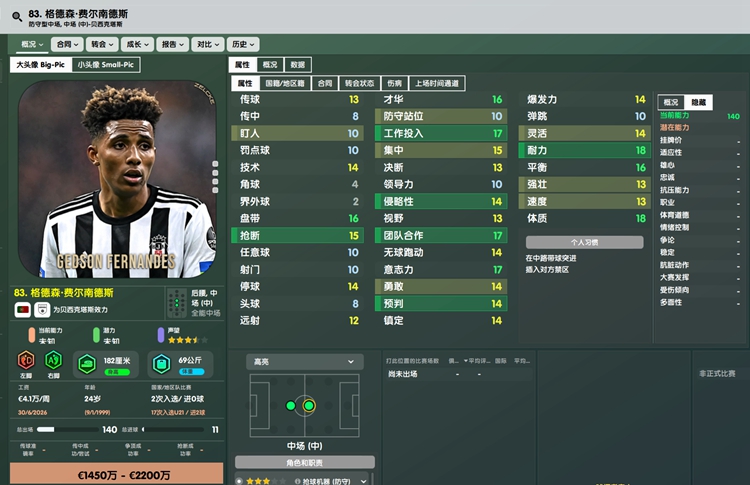Toggle to the 隐藏 hidden attributes view
The image size is (750, 485).
coord(698,102)
